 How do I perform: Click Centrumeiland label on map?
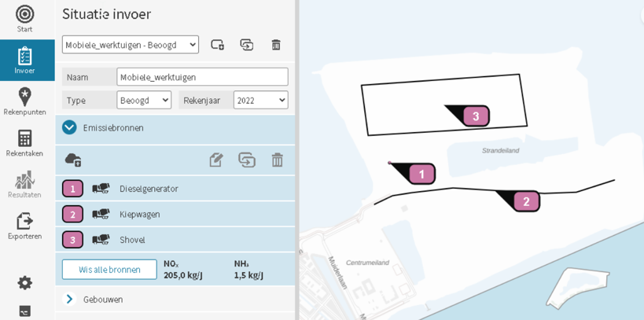click(x=367, y=263)
